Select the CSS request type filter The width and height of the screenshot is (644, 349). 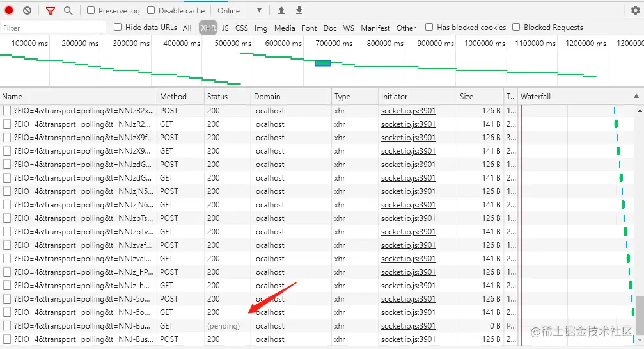(x=242, y=28)
